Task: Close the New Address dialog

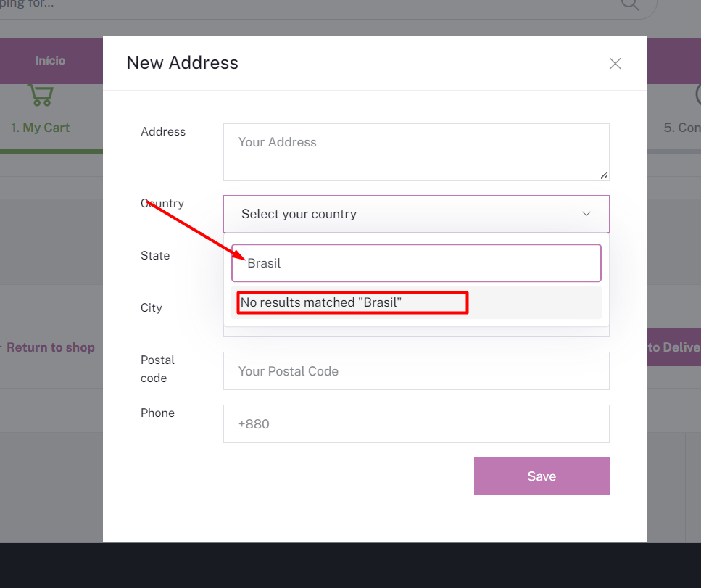Action: click(x=615, y=64)
